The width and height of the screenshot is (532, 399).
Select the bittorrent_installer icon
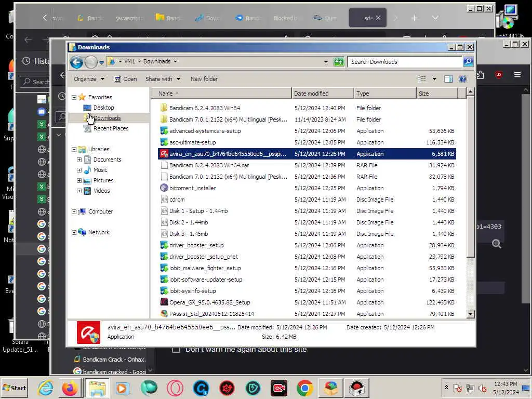pos(164,188)
